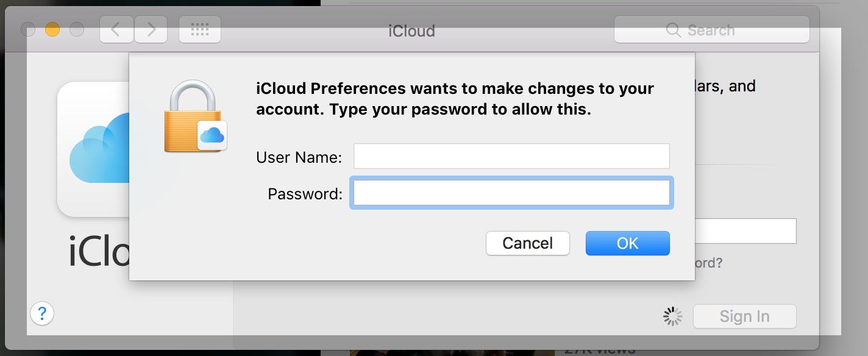Image resolution: width=868 pixels, height=356 pixels.
Task: Click the small iCloud badge on padlock
Action: tap(212, 135)
